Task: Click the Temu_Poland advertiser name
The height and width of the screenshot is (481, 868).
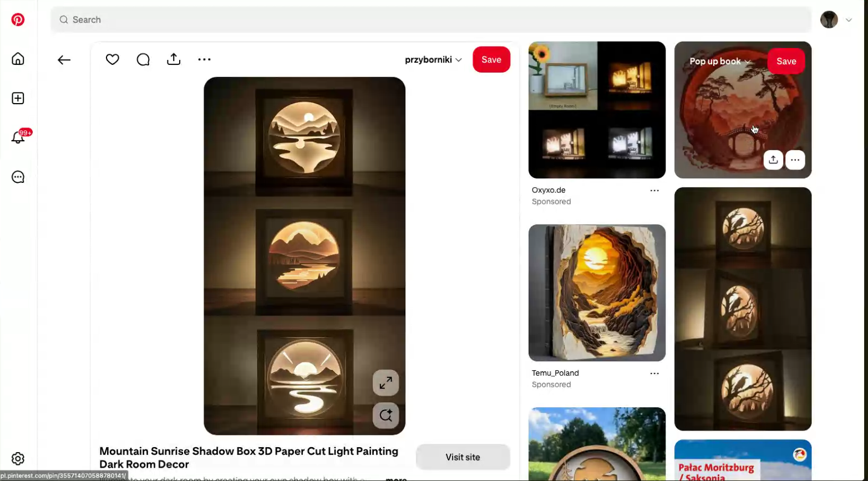Action: tap(555, 373)
